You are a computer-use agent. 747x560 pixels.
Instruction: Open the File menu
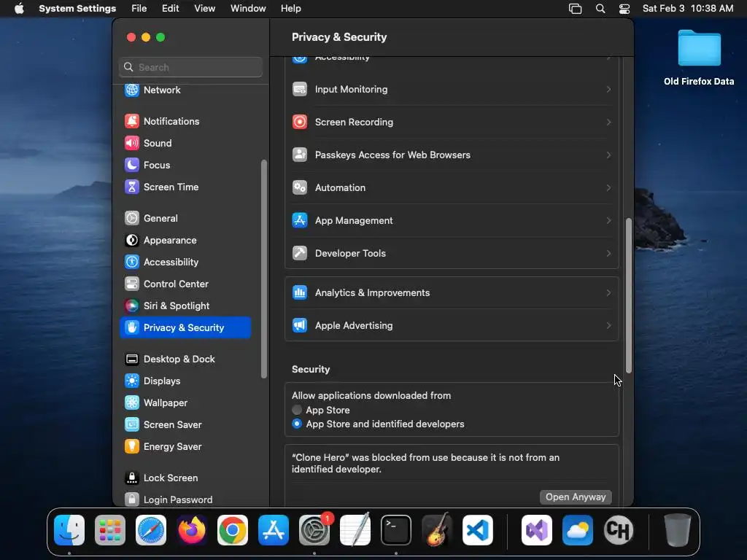point(139,9)
